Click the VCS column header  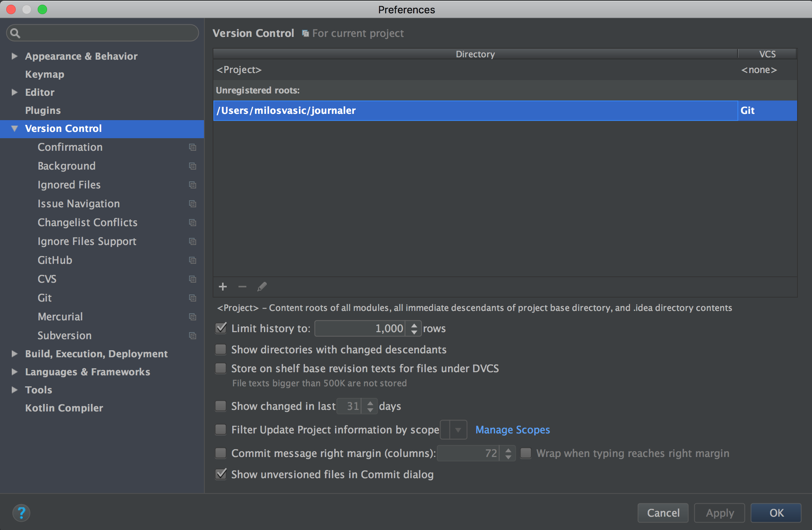click(x=767, y=54)
